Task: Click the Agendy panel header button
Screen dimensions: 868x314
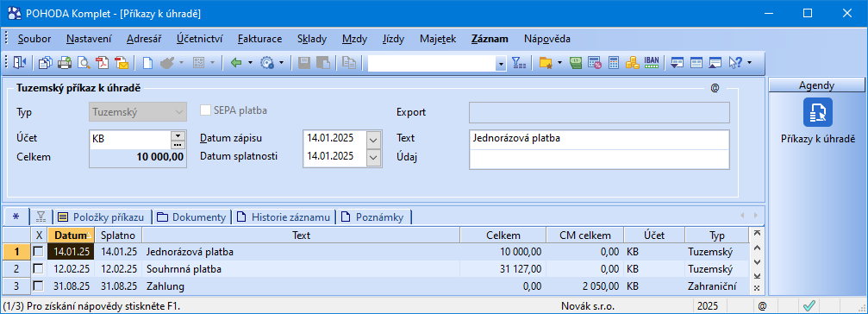Action: click(x=816, y=85)
